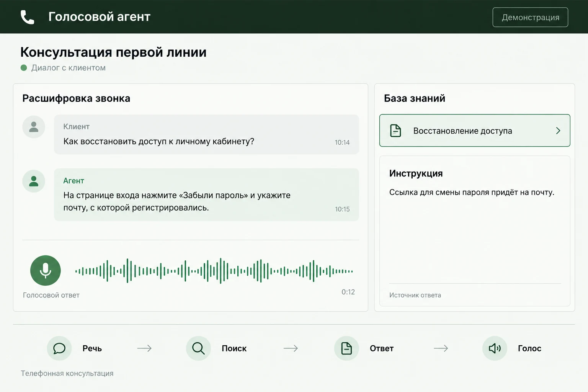Click the audio waveform track
Image resolution: width=588 pixels, height=392 pixels.
(214, 271)
